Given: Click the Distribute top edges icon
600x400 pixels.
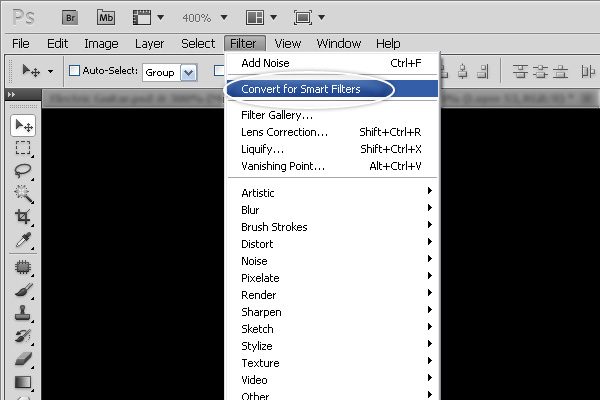Looking at the screenshot, I should click(x=520, y=71).
